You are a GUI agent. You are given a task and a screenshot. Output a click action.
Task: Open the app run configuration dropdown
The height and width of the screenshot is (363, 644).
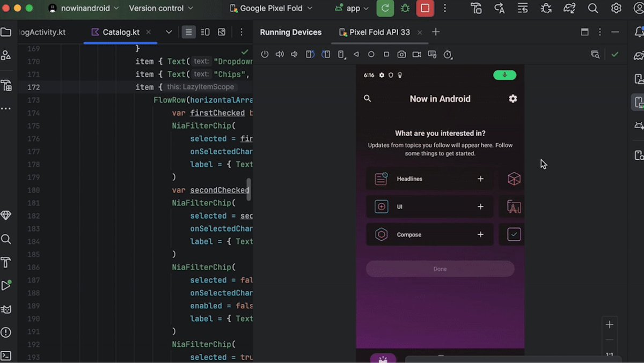click(x=352, y=8)
